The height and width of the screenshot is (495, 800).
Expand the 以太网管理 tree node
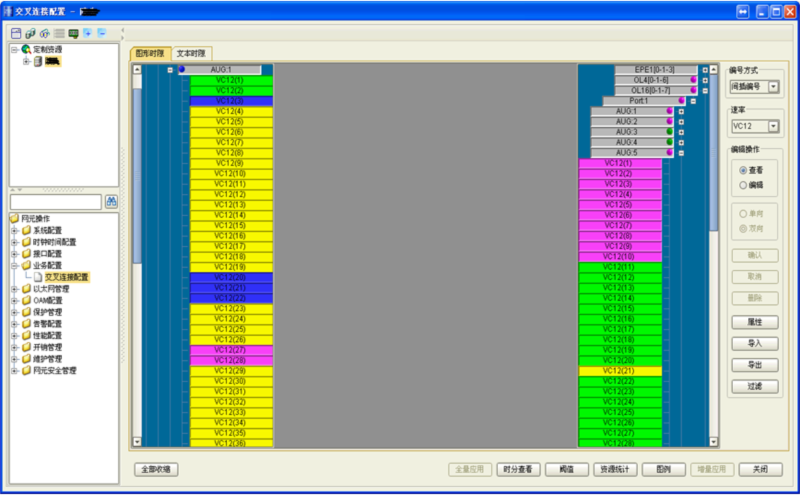tap(14, 289)
